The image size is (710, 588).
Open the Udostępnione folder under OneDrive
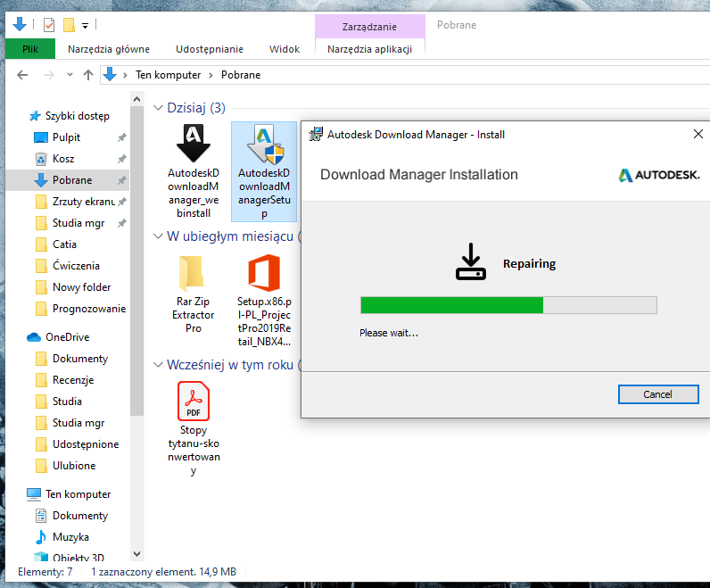point(86,444)
